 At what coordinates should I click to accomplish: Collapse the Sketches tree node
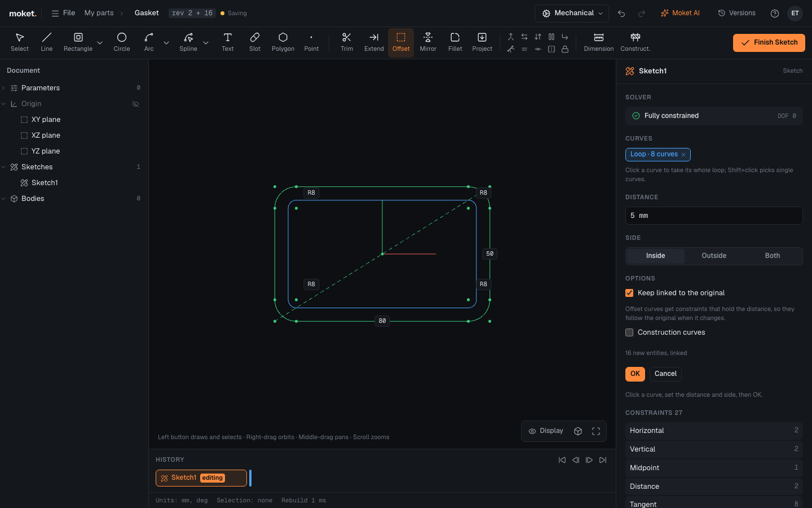pos(4,167)
